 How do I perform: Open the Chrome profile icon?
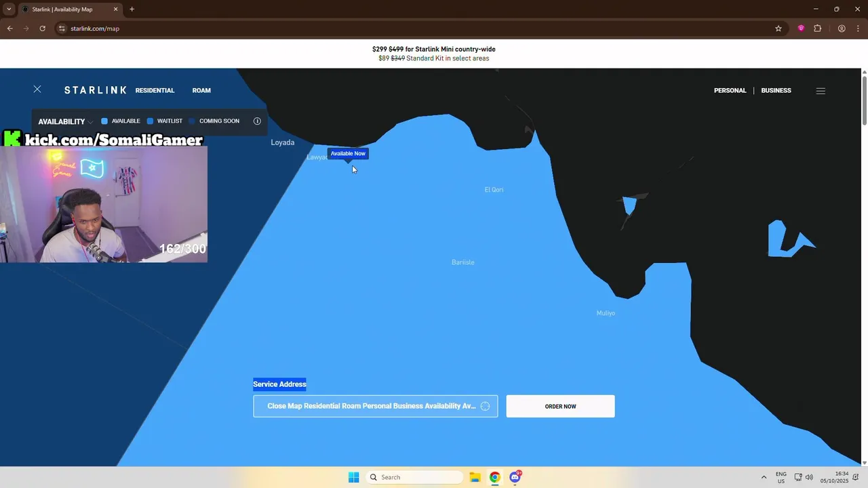(842, 28)
